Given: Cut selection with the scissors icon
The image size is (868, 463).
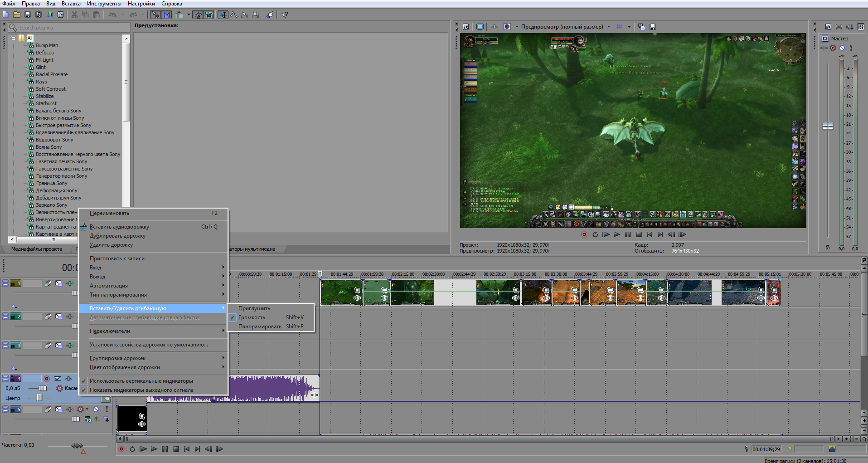Looking at the screenshot, I should pyautogui.click(x=74, y=15).
